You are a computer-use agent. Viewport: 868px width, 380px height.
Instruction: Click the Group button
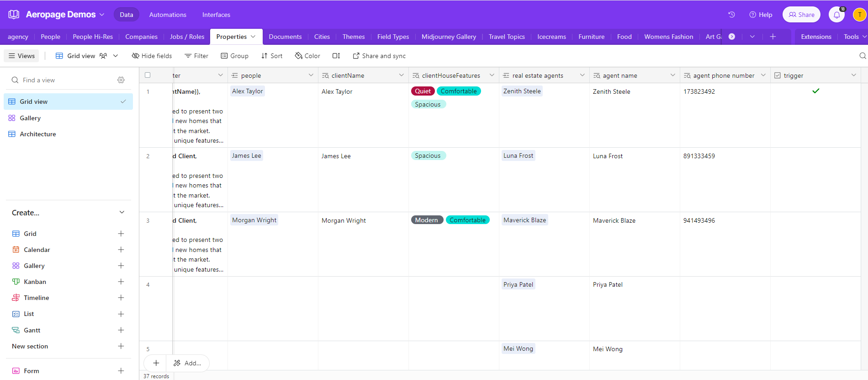[x=235, y=56]
